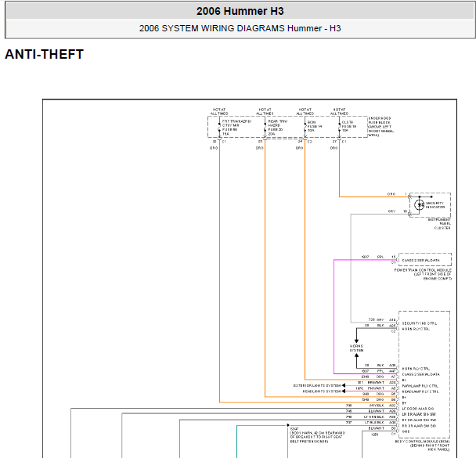Click the purple Class 2 Serial Data wire

coord(334,313)
